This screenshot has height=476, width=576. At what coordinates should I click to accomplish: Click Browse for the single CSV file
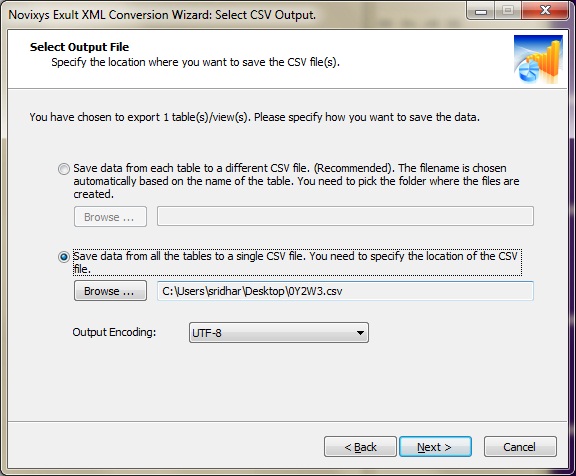(110, 291)
